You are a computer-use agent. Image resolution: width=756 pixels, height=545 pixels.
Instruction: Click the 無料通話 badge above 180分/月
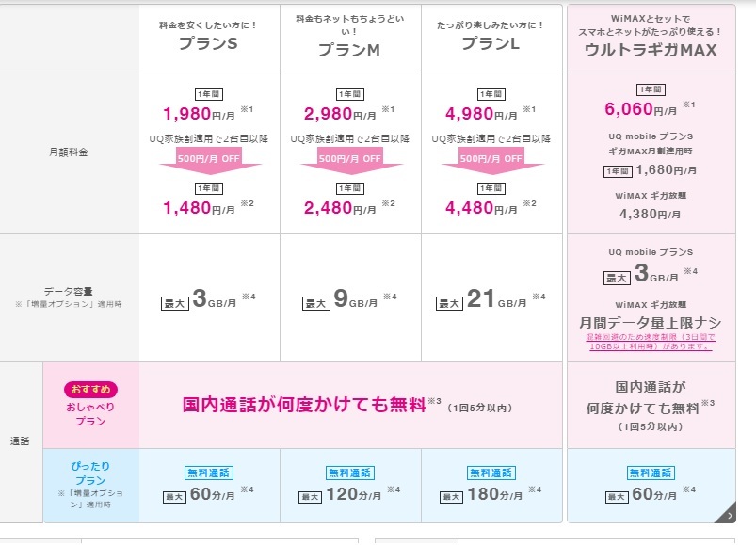point(491,473)
